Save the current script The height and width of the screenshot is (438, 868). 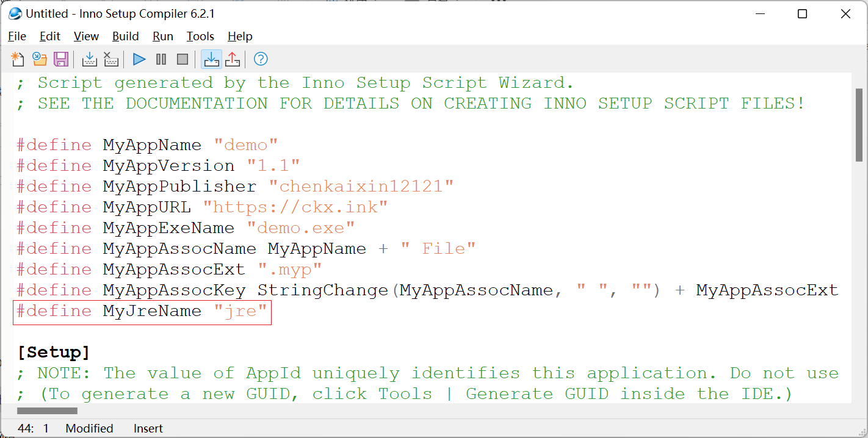point(61,59)
